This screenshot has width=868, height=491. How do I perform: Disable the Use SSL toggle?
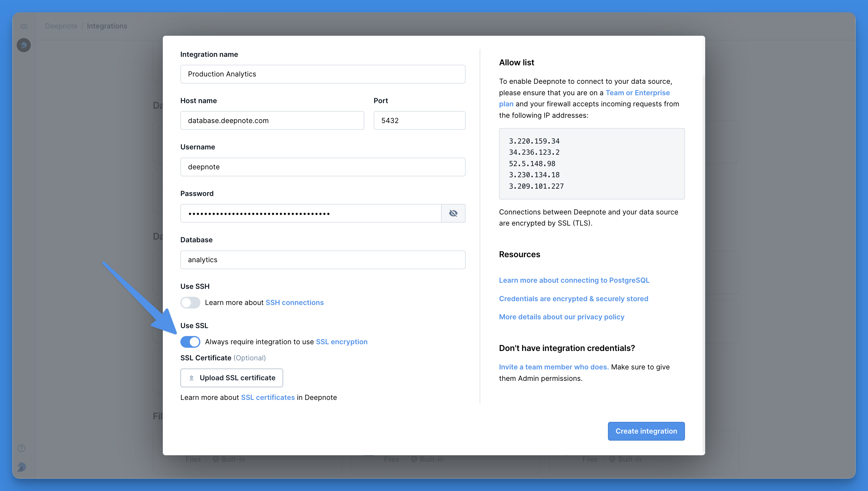pyautogui.click(x=190, y=342)
